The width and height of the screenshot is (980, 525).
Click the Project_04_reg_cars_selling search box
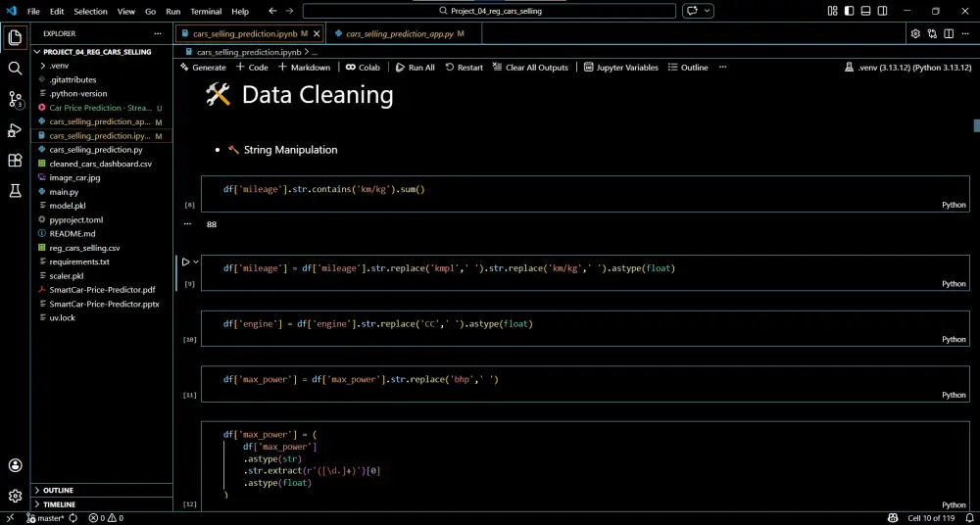(x=489, y=11)
